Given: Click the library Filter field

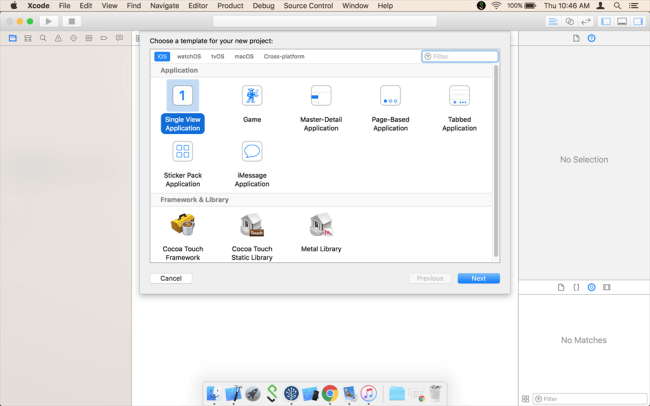Looking at the screenshot, I should click(590, 399).
